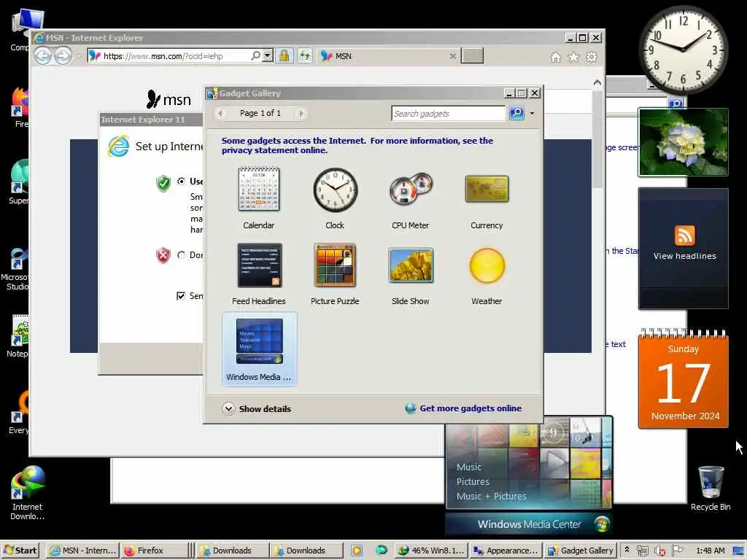Switch to MSN - Internet Explorer taskbar button

point(83,551)
